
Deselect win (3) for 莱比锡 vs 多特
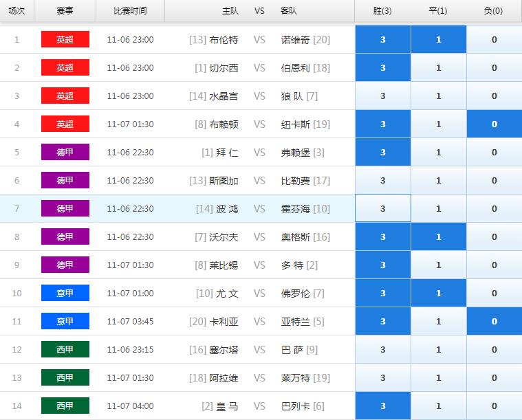[x=383, y=265]
